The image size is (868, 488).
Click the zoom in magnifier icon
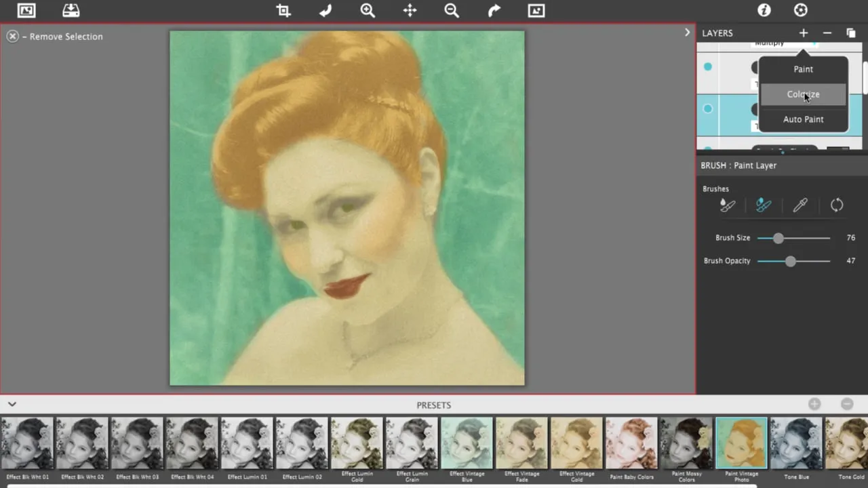point(368,10)
